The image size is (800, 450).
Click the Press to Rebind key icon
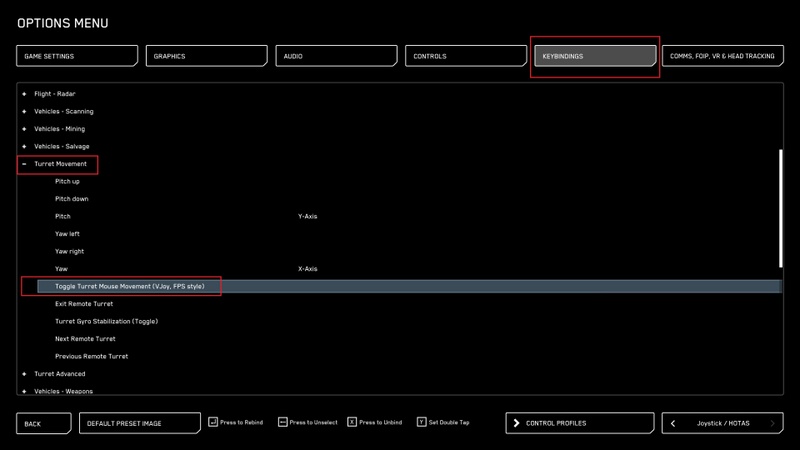click(x=213, y=422)
